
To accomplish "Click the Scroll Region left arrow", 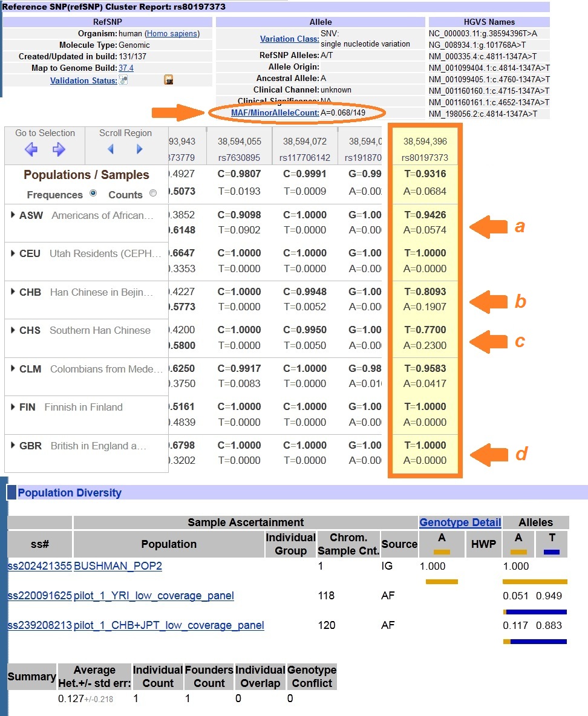I will (x=110, y=150).
